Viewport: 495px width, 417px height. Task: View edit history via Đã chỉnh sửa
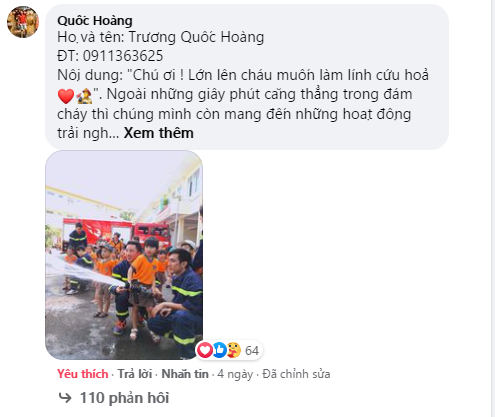coord(296,374)
